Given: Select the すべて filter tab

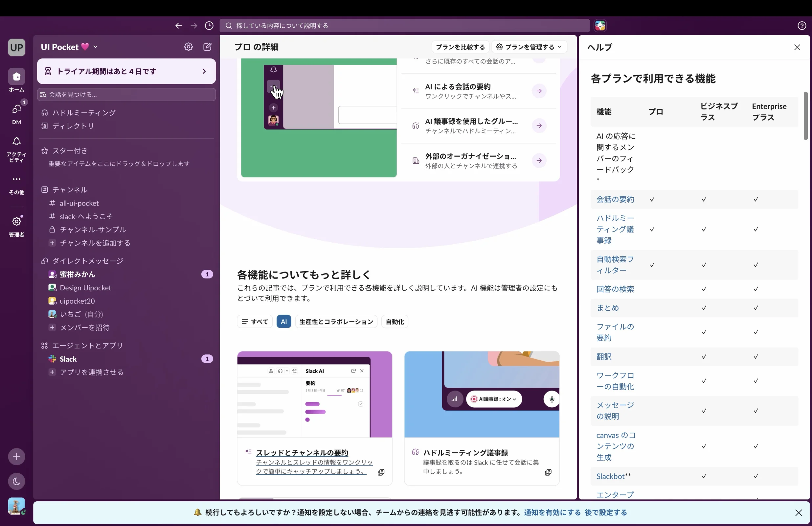Looking at the screenshot, I should pos(255,322).
